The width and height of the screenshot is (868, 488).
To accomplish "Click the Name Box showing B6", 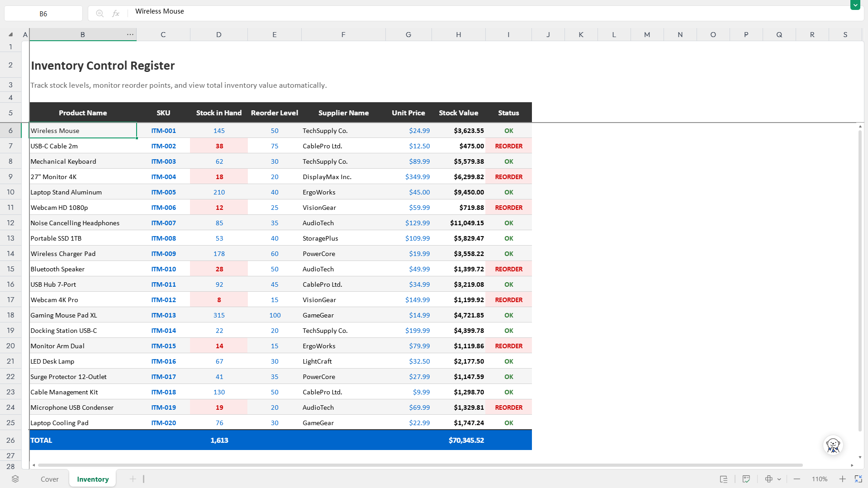I will click(x=43, y=14).
